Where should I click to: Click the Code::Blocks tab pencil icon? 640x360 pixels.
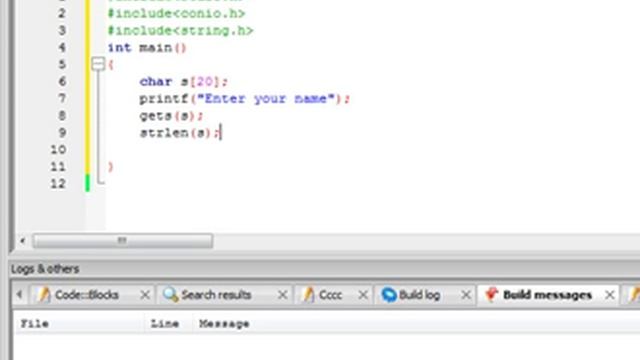point(44,295)
